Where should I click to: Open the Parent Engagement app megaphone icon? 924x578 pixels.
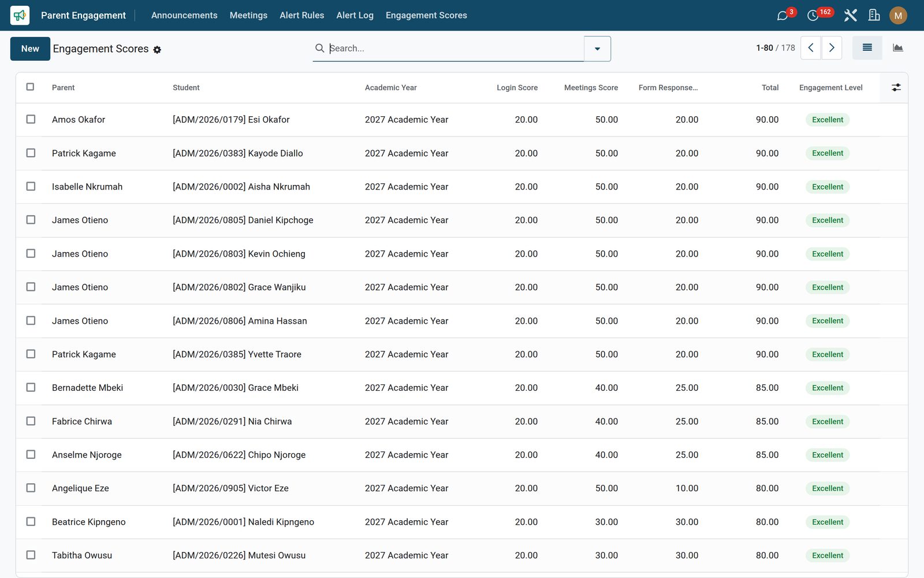click(x=20, y=15)
